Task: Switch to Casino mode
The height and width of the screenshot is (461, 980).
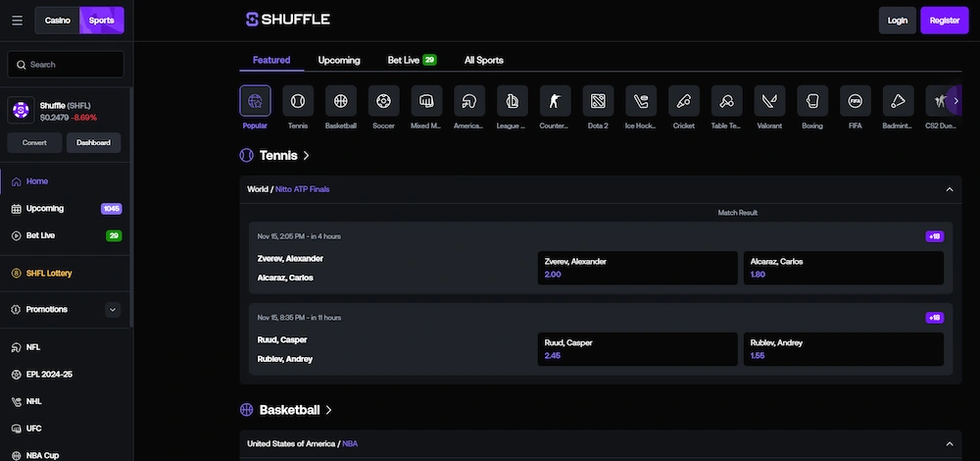Action: pyautogui.click(x=58, y=21)
